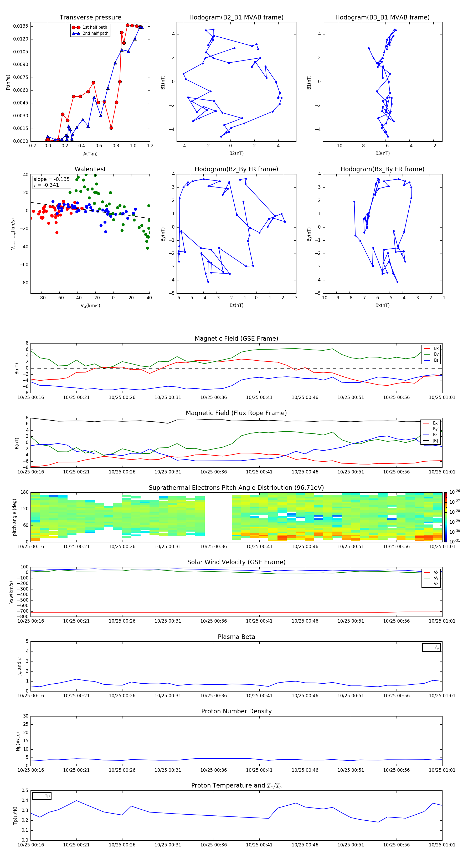Screen dimensions: 473x868
Task: Click the 'Tp(10^6K)' y-axis label
Action: tap(15, 815)
